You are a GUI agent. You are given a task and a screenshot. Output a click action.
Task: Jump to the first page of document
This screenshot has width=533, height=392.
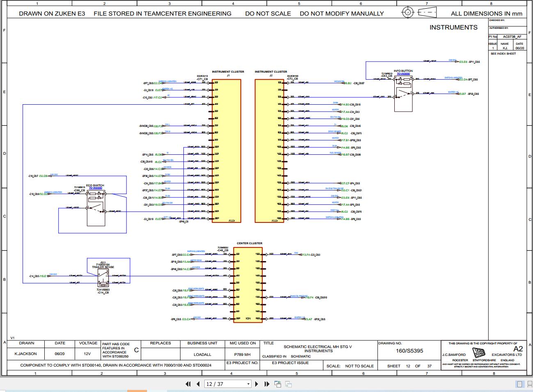point(188,384)
